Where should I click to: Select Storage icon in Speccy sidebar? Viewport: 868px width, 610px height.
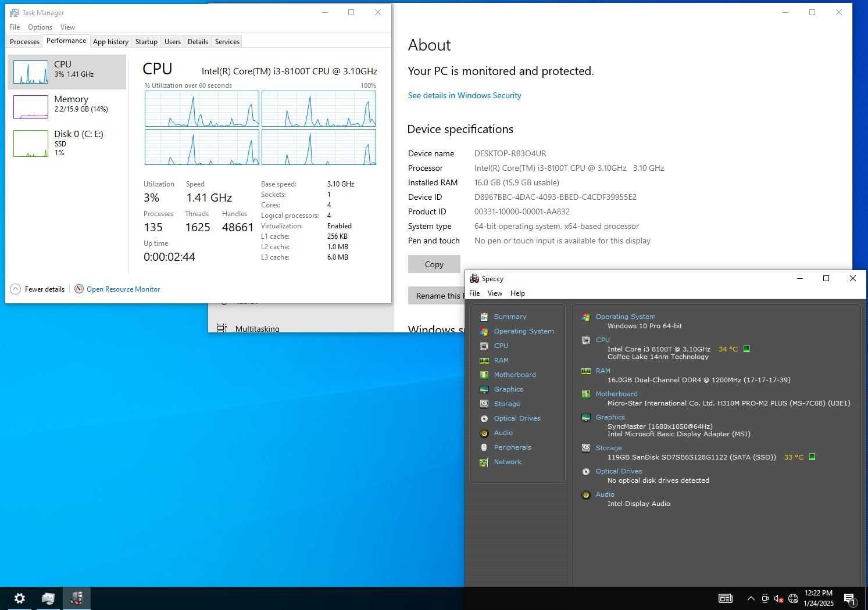coord(484,404)
